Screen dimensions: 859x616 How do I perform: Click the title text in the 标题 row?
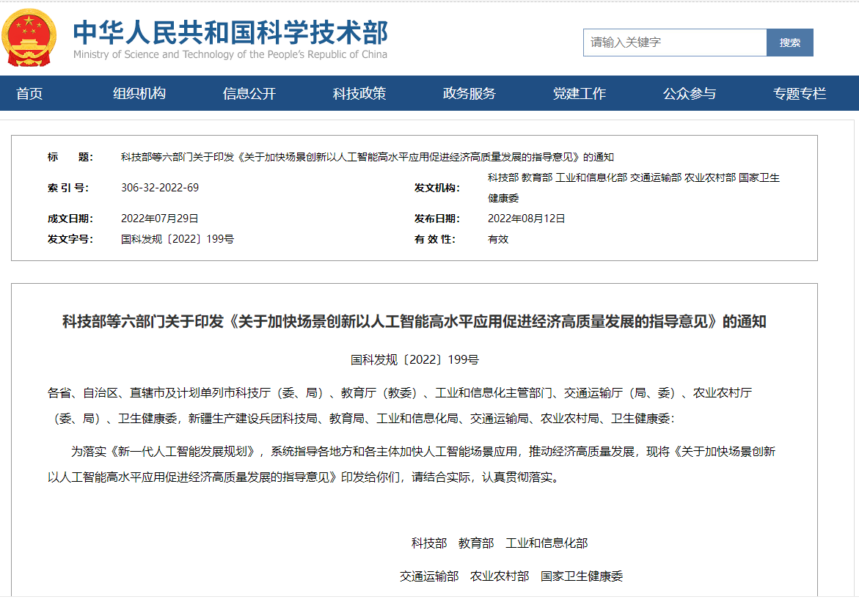click(367, 157)
